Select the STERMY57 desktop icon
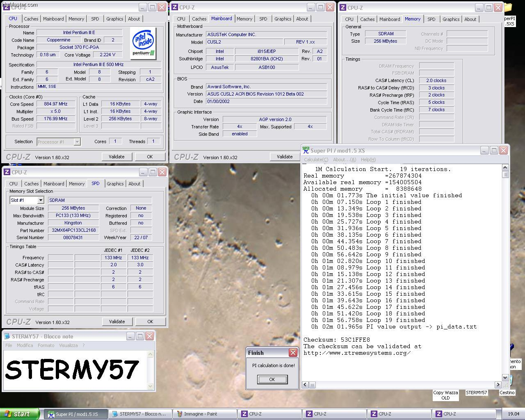The image size is (525, 420). 476,393
